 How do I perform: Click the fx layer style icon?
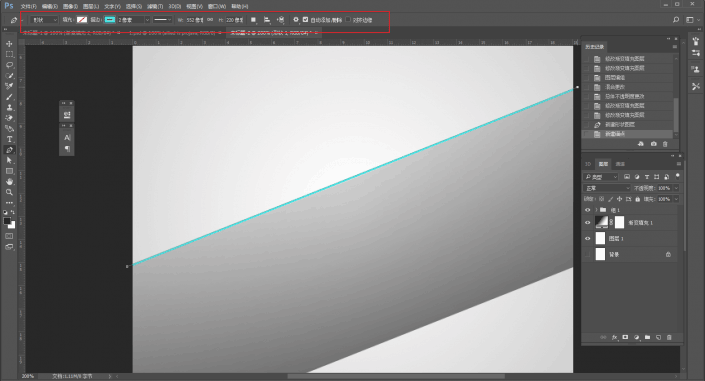click(x=614, y=337)
